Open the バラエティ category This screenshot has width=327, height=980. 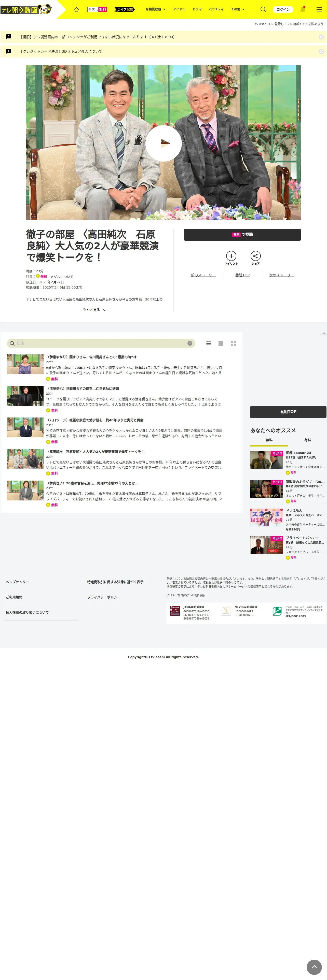(x=216, y=9)
